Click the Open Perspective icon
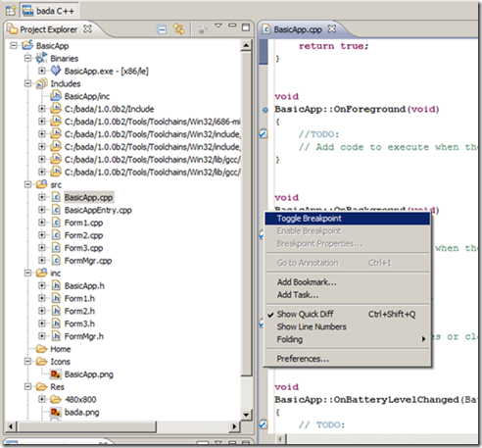The image size is (482, 448). 11,11
